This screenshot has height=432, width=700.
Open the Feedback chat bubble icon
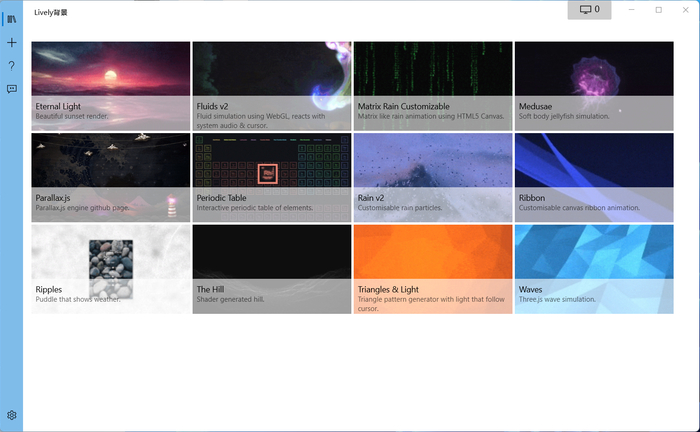point(11,89)
